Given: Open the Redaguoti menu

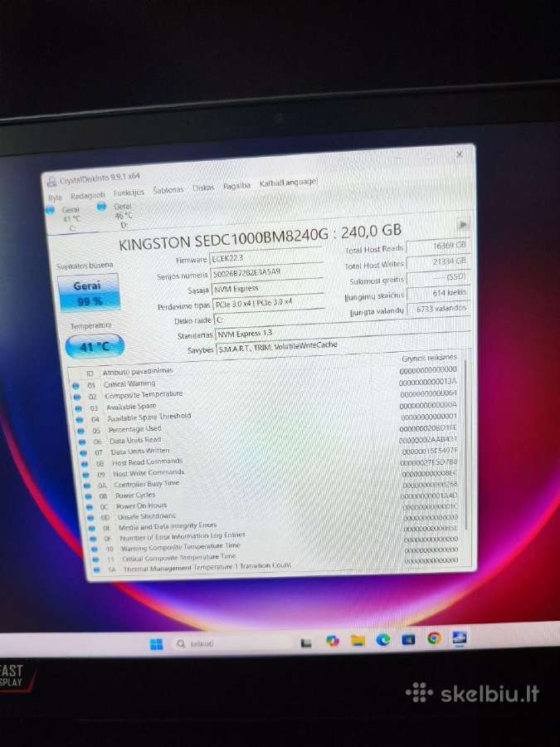Looking at the screenshot, I should (x=88, y=195).
